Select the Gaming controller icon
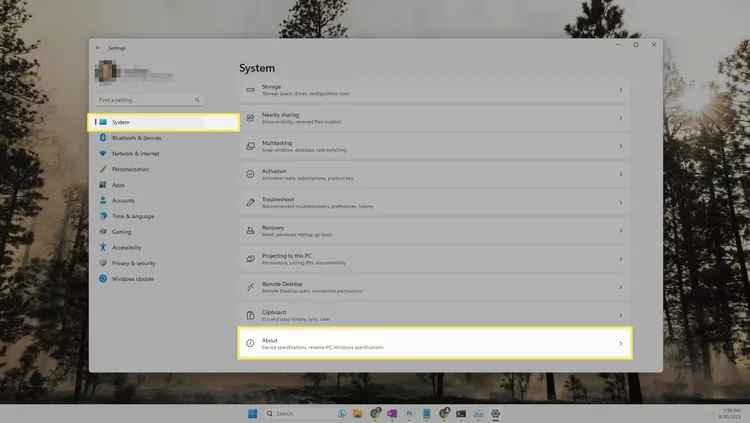750x423 pixels. pyautogui.click(x=103, y=232)
